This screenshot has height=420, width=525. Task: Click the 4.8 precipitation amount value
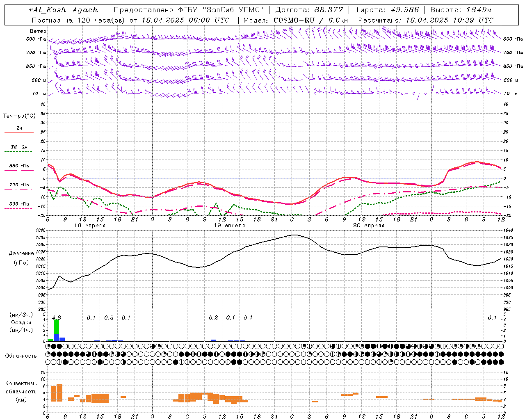coord(57,318)
